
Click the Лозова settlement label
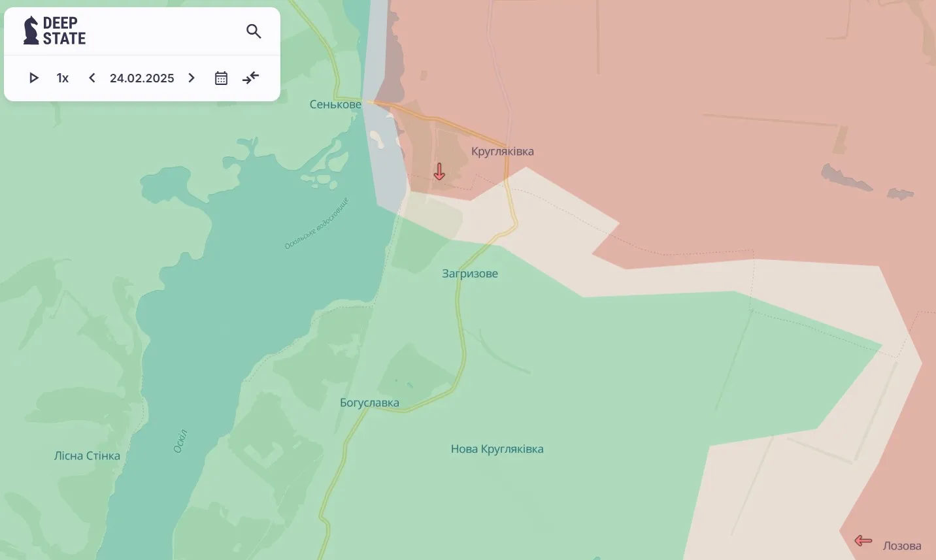[x=902, y=546]
